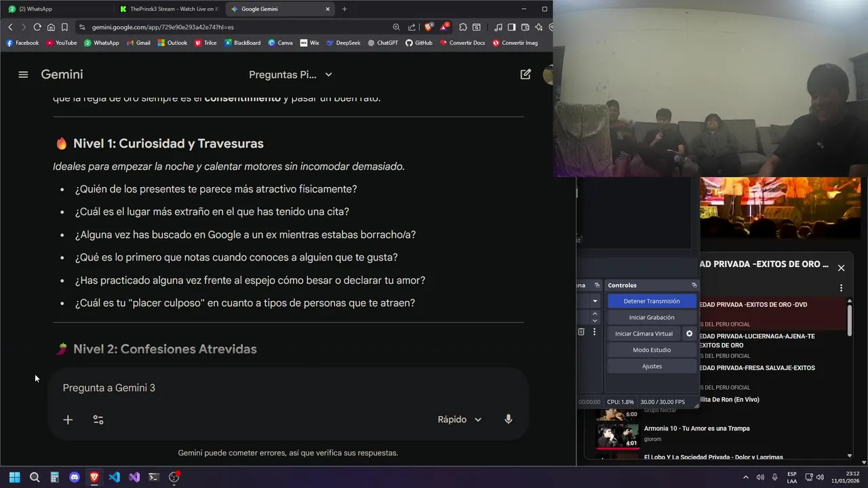Bookmark this page in the browser

[64, 27]
